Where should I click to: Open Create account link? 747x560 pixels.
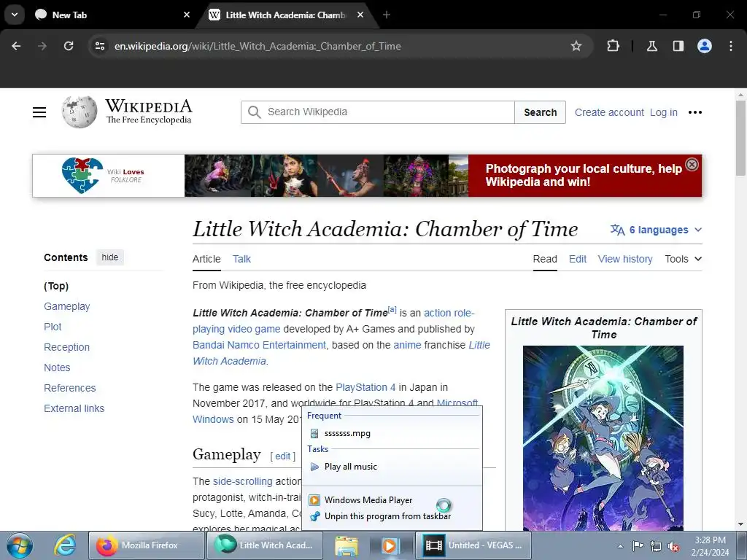pos(609,112)
